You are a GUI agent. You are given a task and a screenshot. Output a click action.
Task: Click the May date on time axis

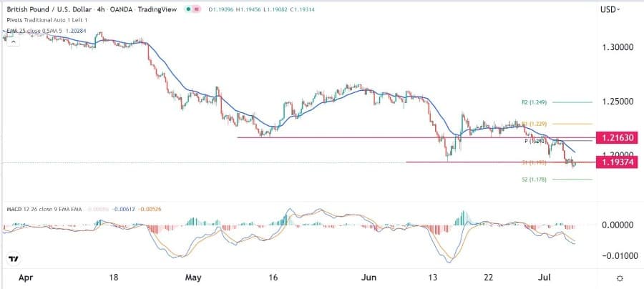[195, 277]
